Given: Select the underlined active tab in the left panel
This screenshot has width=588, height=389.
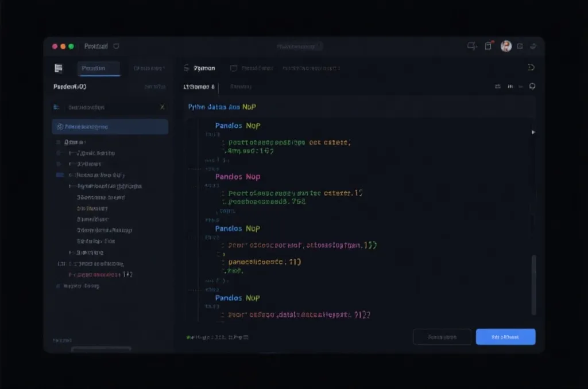Looking at the screenshot, I should pyautogui.click(x=99, y=69).
